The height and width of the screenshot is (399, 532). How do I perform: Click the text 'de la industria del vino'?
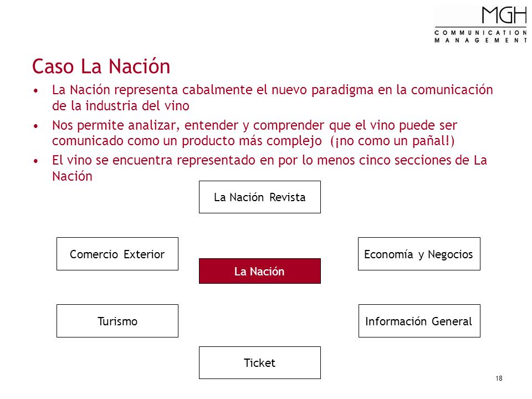coord(120,105)
